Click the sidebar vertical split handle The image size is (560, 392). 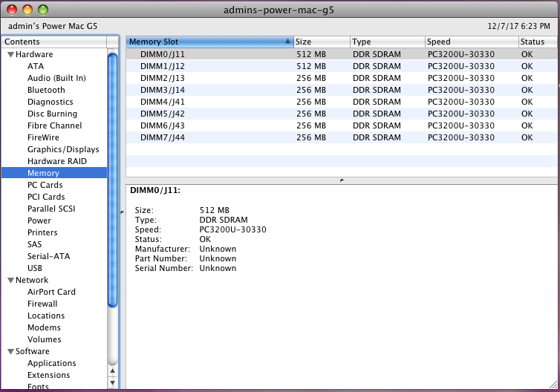pos(122,212)
